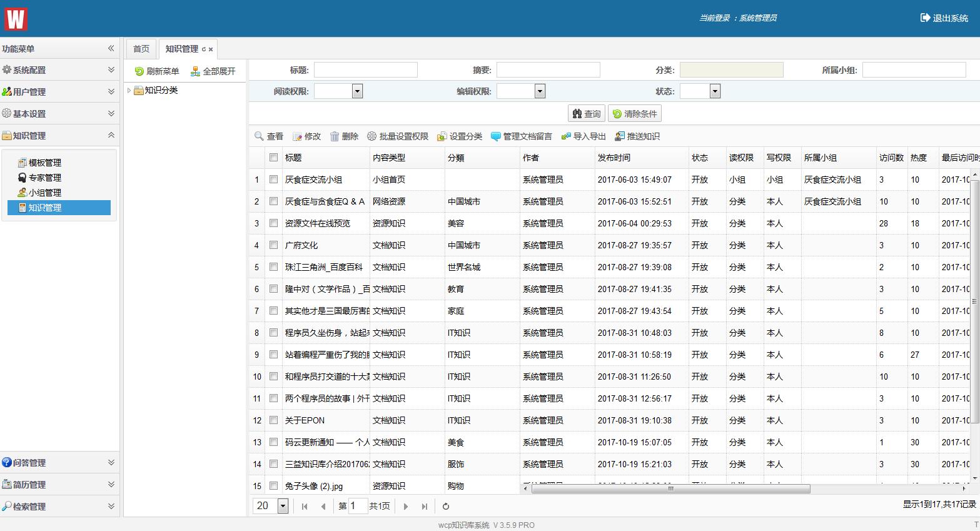Check the row checkbox for 厌食症交流小组
This screenshot has width=980, height=531.
(x=273, y=180)
